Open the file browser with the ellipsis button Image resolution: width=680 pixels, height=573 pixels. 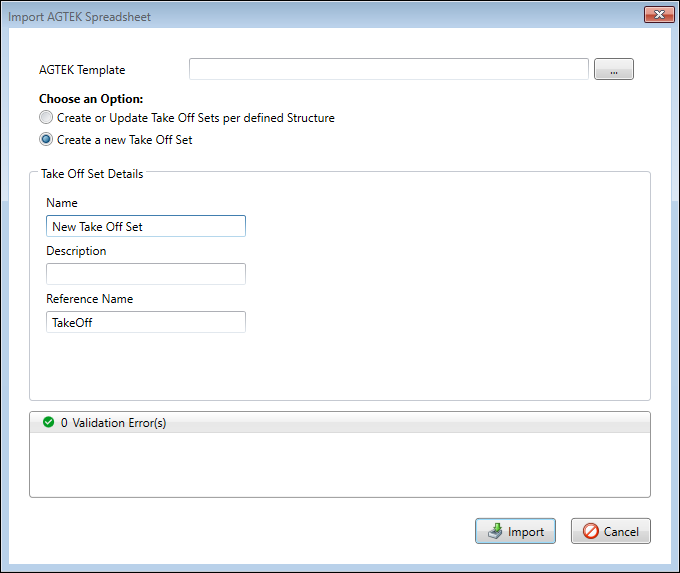click(x=614, y=69)
